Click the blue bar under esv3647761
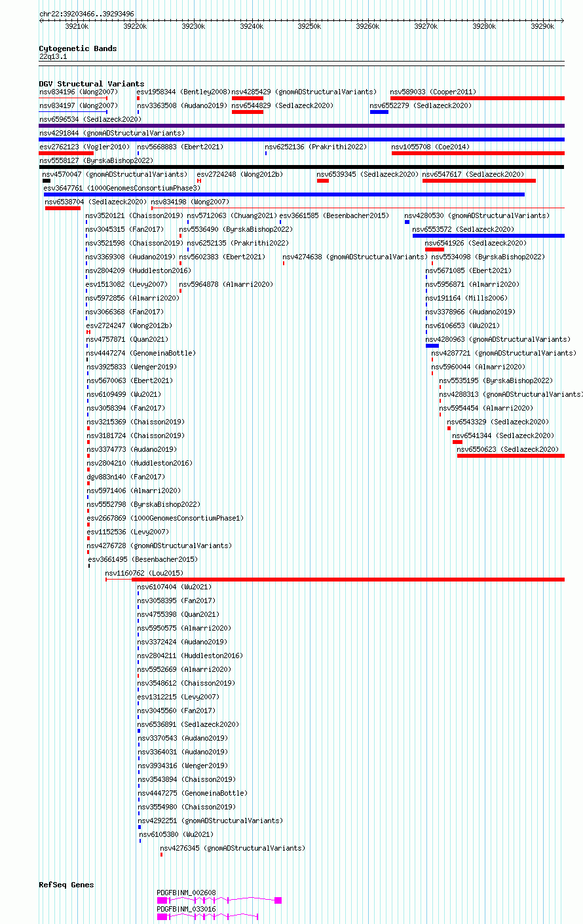583x924 pixels. pos(284,194)
